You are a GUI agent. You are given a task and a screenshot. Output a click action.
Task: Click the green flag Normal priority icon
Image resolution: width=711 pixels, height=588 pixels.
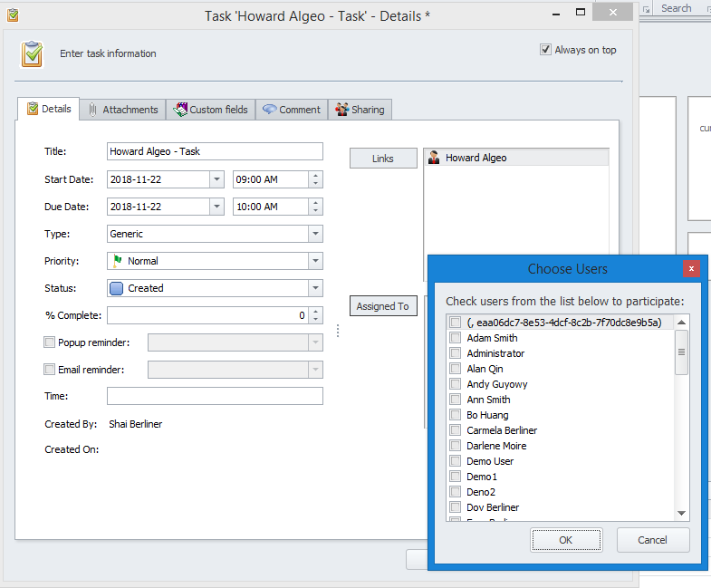pos(117,261)
